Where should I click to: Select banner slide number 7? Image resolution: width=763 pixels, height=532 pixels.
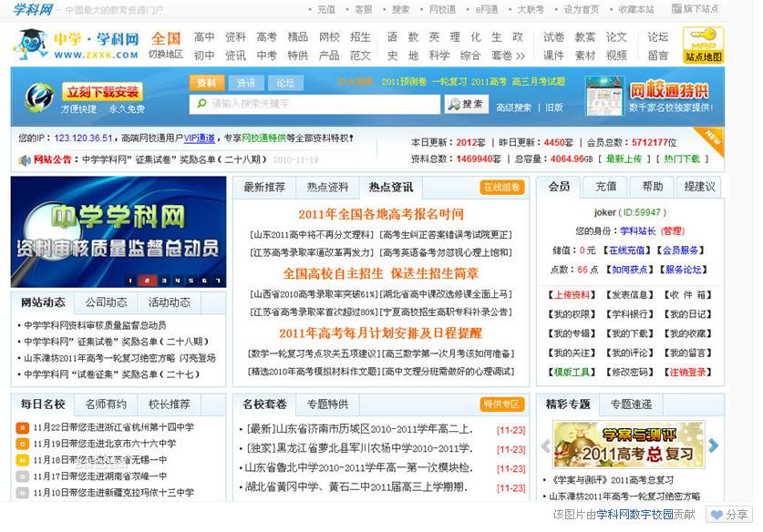coord(218,281)
